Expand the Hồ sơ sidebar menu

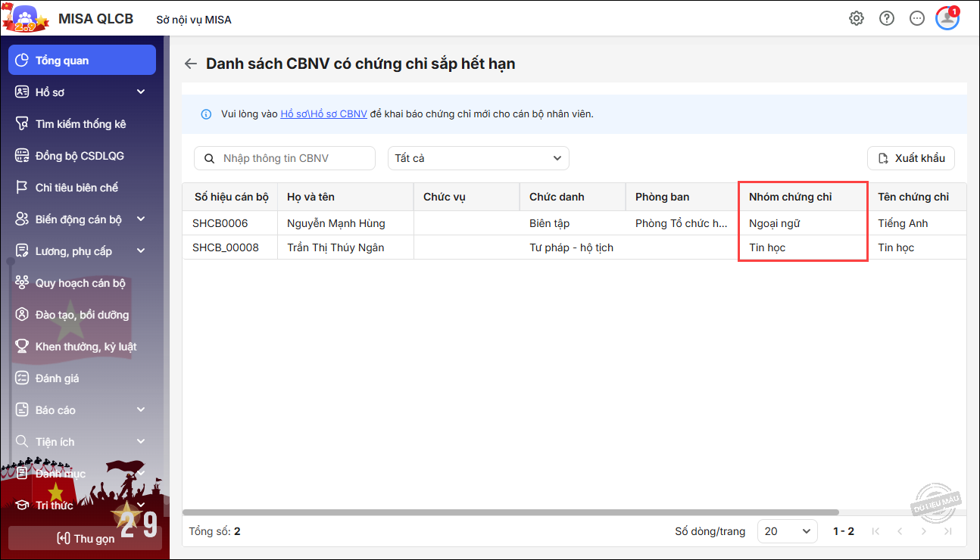coord(140,92)
